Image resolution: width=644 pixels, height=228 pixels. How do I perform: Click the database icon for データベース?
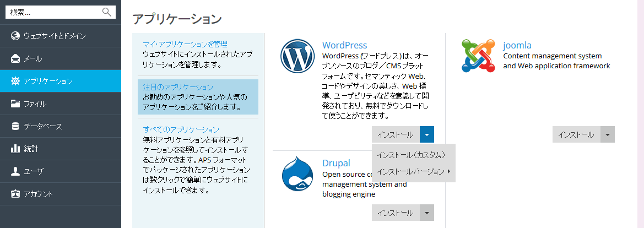coord(15,126)
